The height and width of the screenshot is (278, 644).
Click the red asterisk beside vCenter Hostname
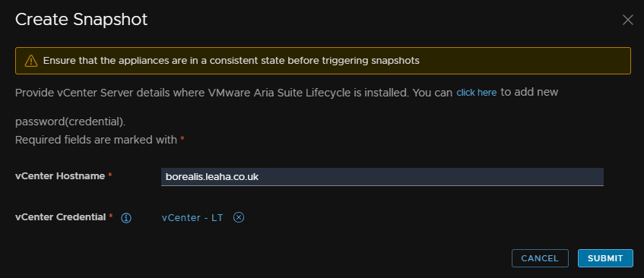point(110,175)
